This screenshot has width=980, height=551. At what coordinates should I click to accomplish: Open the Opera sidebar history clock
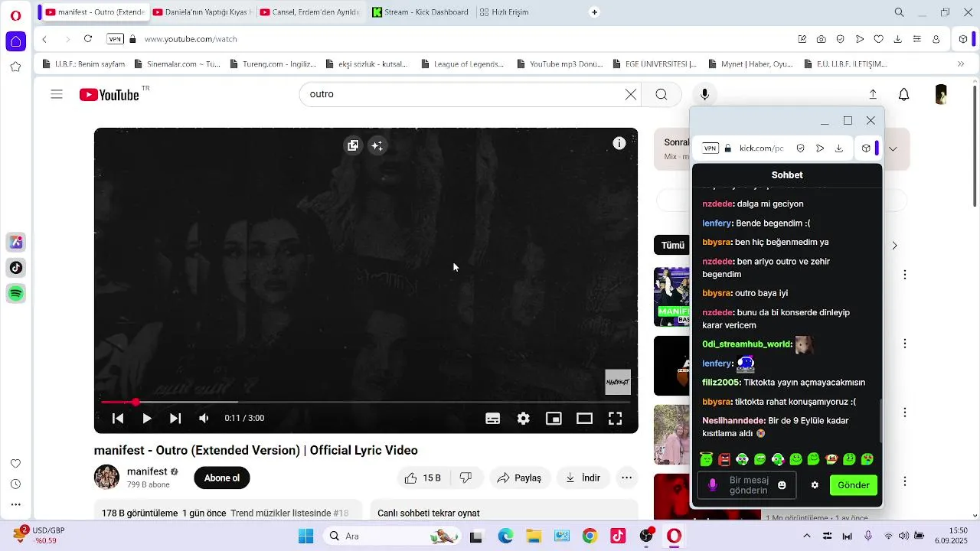[15, 484]
